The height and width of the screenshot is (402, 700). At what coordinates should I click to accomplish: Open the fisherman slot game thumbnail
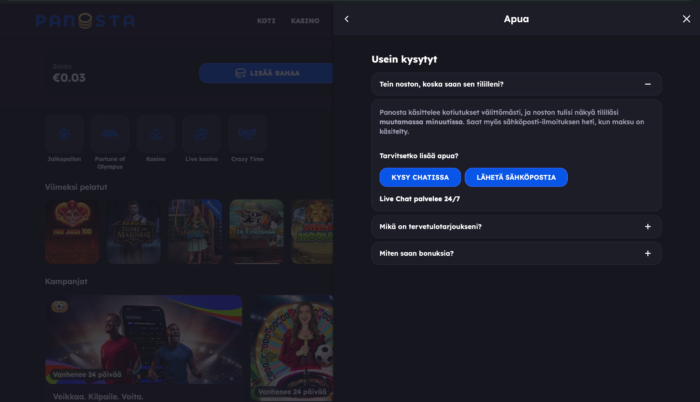tap(257, 231)
